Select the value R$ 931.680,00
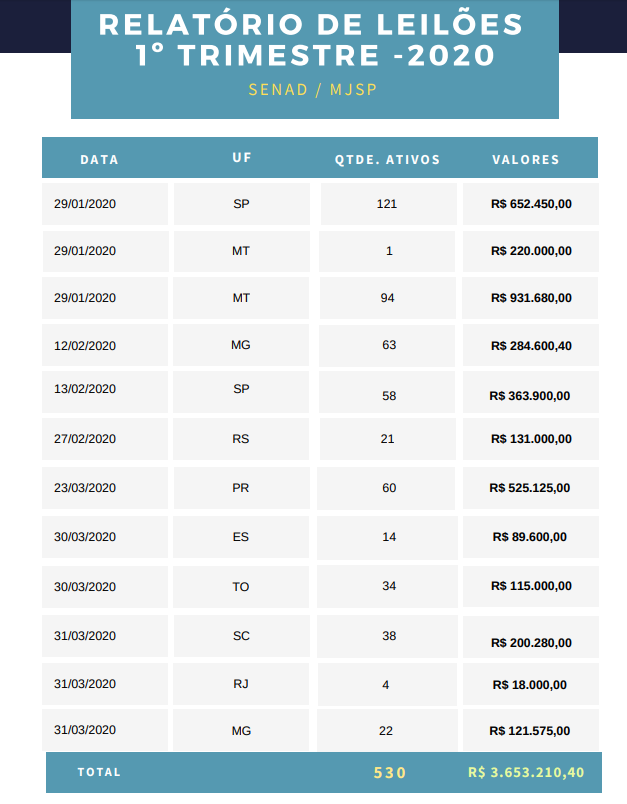627x804 pixels. click(x=531, y=298)
